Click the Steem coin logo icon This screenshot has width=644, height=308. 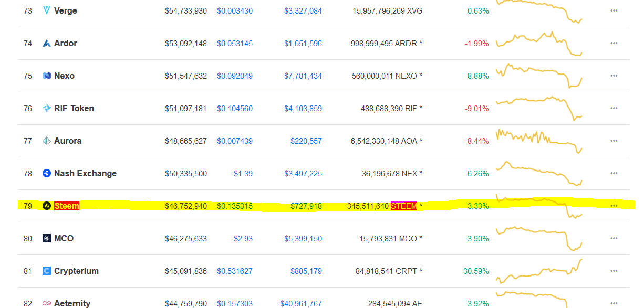[47, 206]
